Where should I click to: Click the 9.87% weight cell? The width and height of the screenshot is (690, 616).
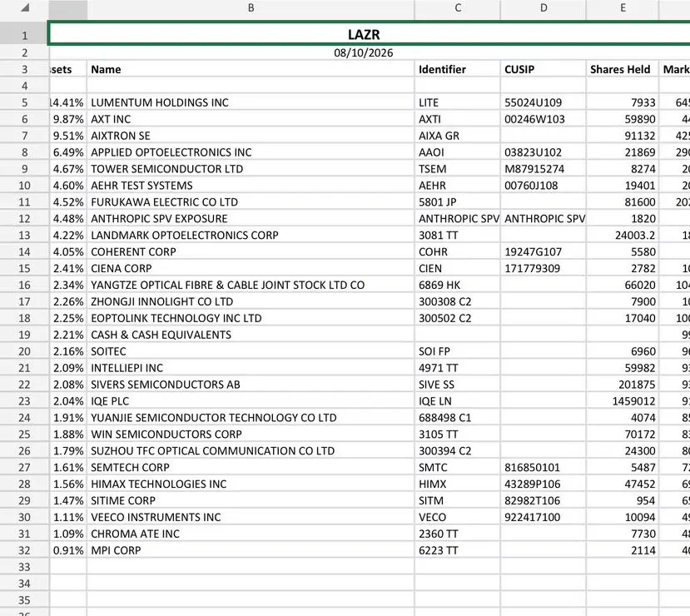[67, 119]
